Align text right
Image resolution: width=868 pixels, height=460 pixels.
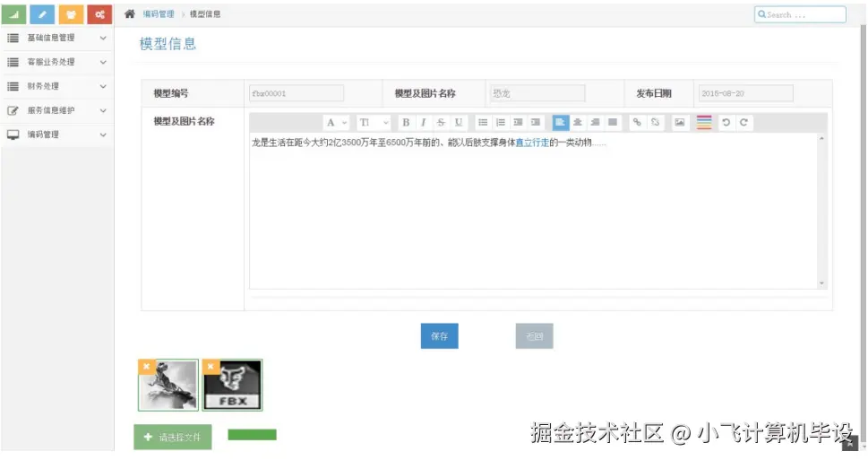tap(595, 123)
